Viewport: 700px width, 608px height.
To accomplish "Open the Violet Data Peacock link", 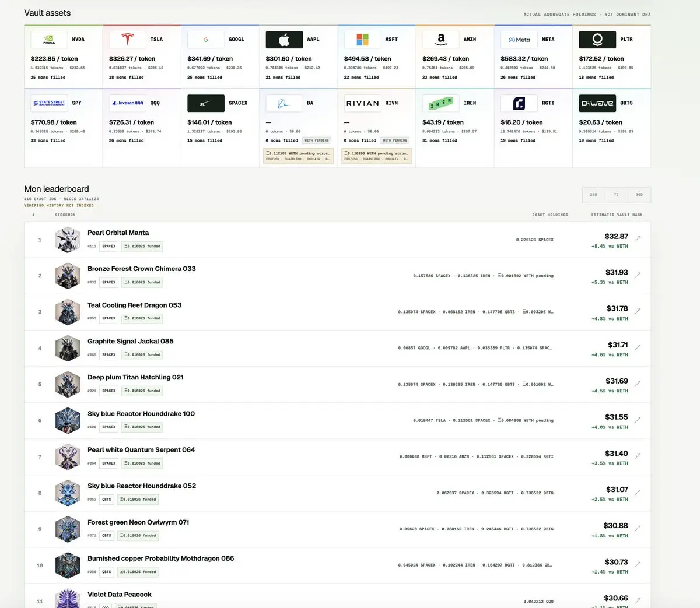I will (x=120, y=595).
